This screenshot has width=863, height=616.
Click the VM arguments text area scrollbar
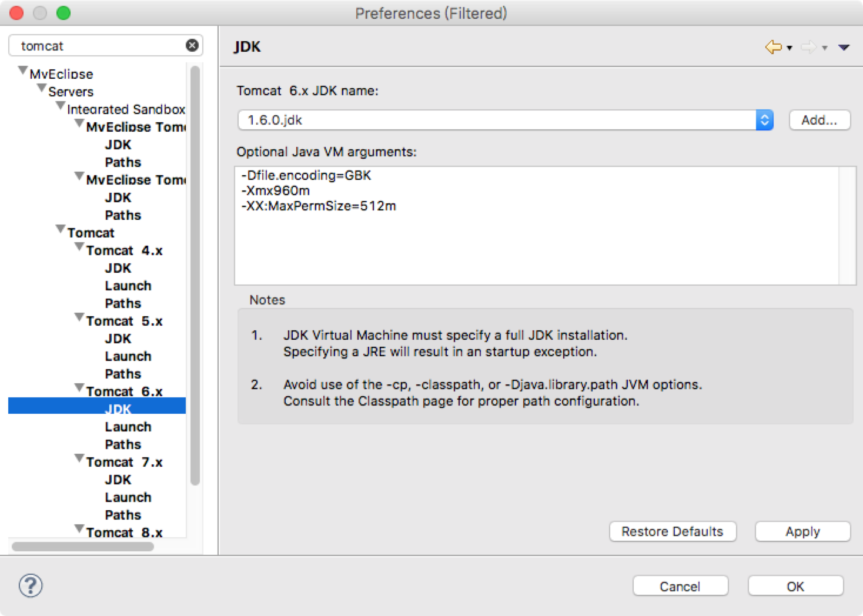pos(847,226)
